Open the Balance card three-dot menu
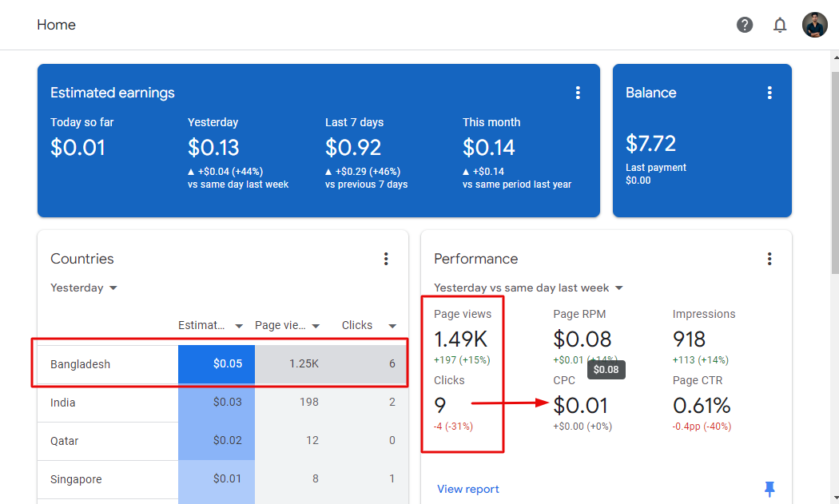This screenshot has width=839, height=504. pos(769,93)
